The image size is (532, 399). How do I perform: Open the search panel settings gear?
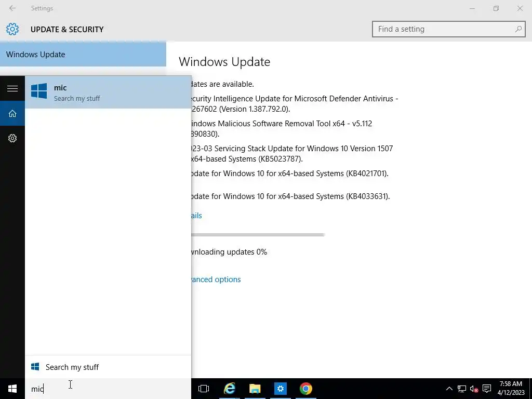(12, 138)
